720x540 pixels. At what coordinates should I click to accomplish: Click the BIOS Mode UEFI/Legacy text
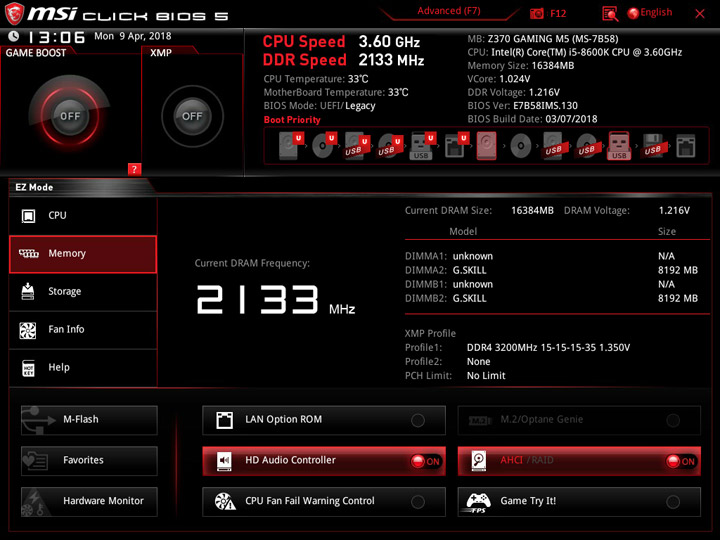pos(319,106)
